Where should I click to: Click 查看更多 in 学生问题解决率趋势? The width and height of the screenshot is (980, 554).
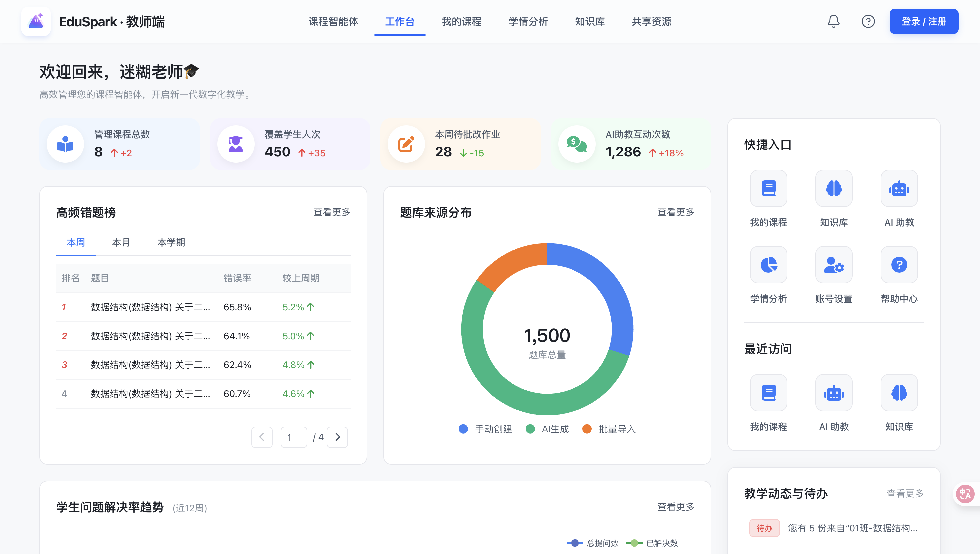point(676,506)
